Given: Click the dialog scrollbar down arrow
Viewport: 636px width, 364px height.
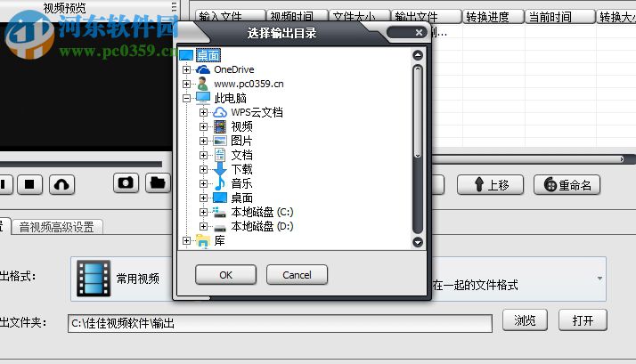Looking at the screenshot, I should click(418, 242).
